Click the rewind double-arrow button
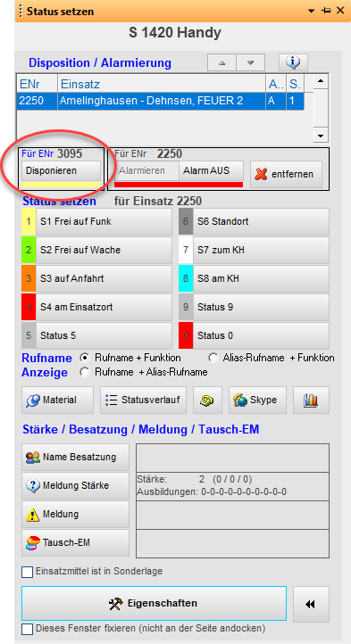 311,603
